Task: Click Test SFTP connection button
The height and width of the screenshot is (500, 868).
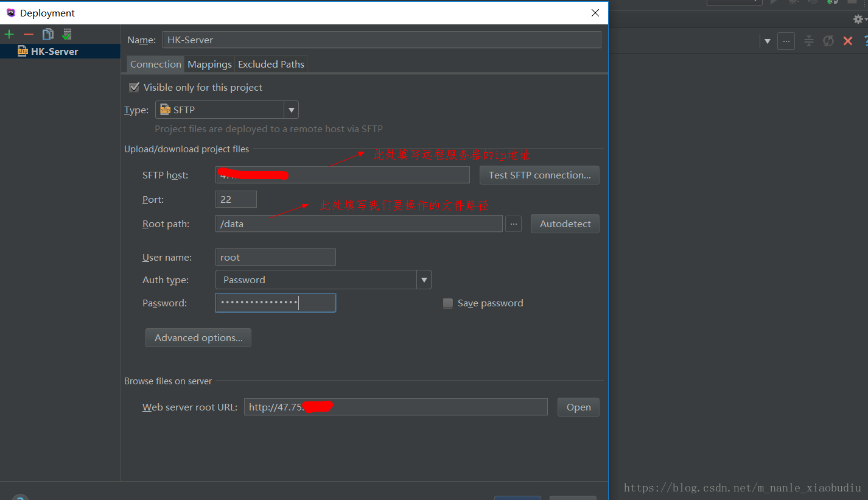Action: coord(539,175)
